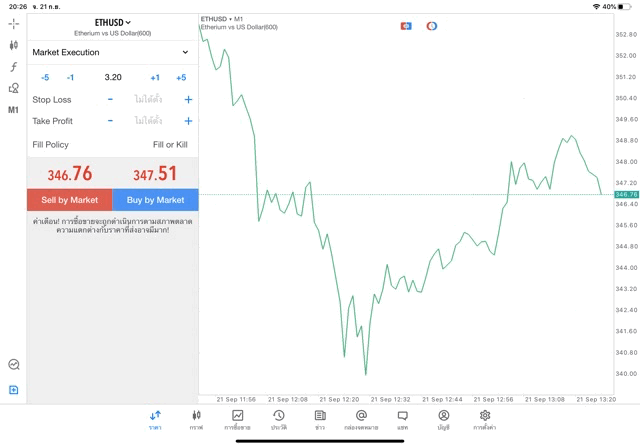Viewport: 640px width, 447px height.
Task: Change the Fill or Kill fill policy
Action: coord(169,145)
